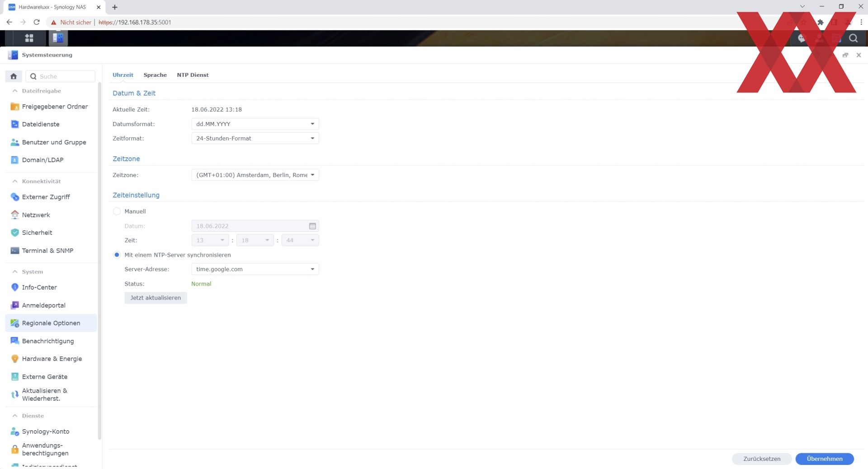The width and height of the screenshot is (868, 469).
Task: Select the Manuell radio button
Action: 117,211
